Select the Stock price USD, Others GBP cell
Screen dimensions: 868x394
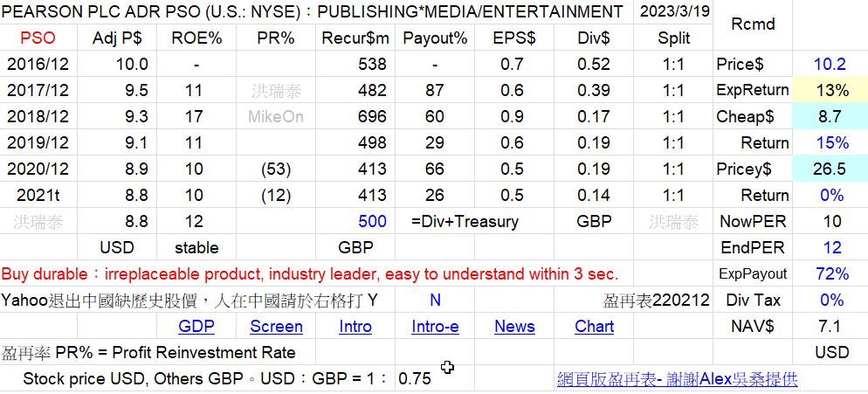[197, 379]
